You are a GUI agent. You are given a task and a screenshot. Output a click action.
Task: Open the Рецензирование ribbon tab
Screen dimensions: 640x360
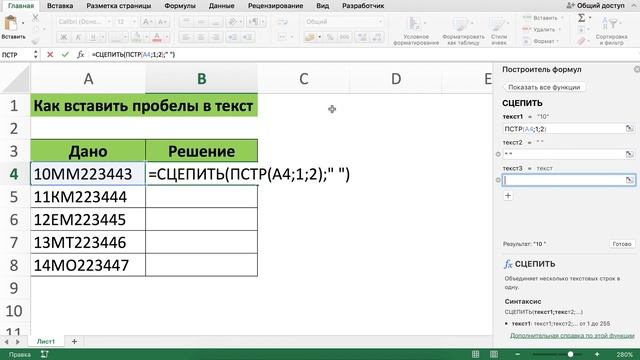tap(276, 6)
